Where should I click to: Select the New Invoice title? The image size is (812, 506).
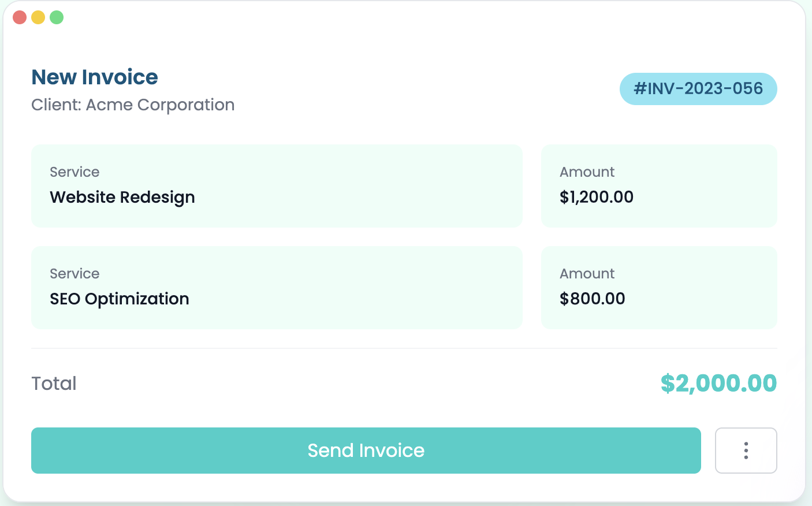(x=94, y=77)
